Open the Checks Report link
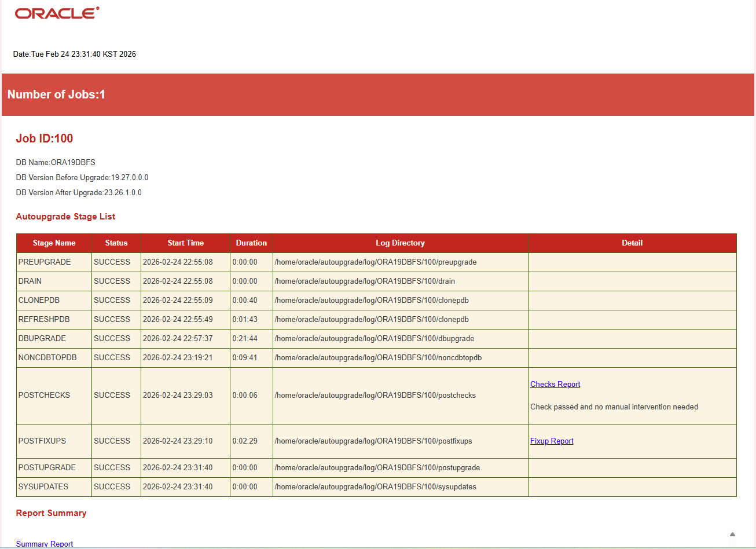The height and width of the screenshot is (549, 756). point(555,385)
